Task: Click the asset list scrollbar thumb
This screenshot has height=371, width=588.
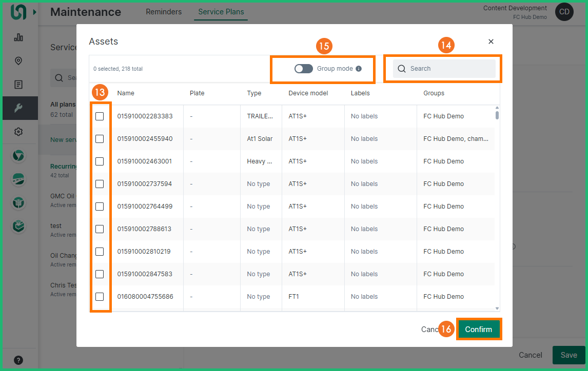Action: point(497,115)
